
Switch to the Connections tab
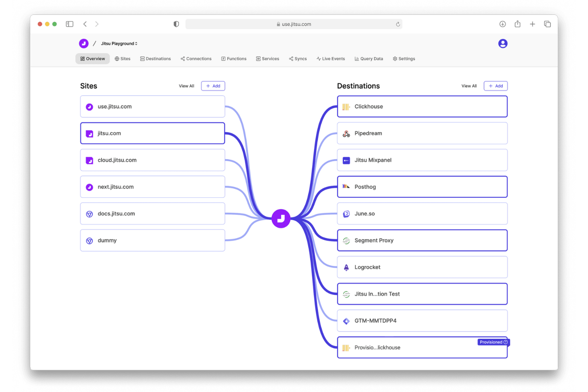(x=196, y=59)
